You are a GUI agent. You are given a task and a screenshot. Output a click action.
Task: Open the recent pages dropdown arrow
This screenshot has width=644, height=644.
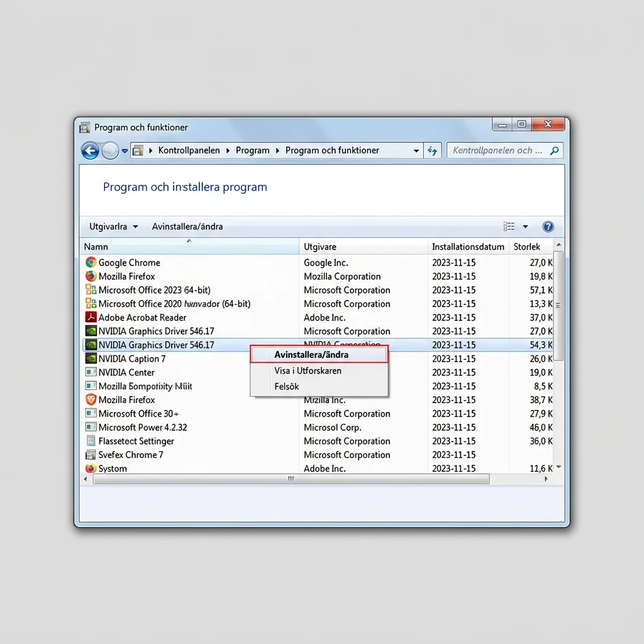[x=125, y=151]
